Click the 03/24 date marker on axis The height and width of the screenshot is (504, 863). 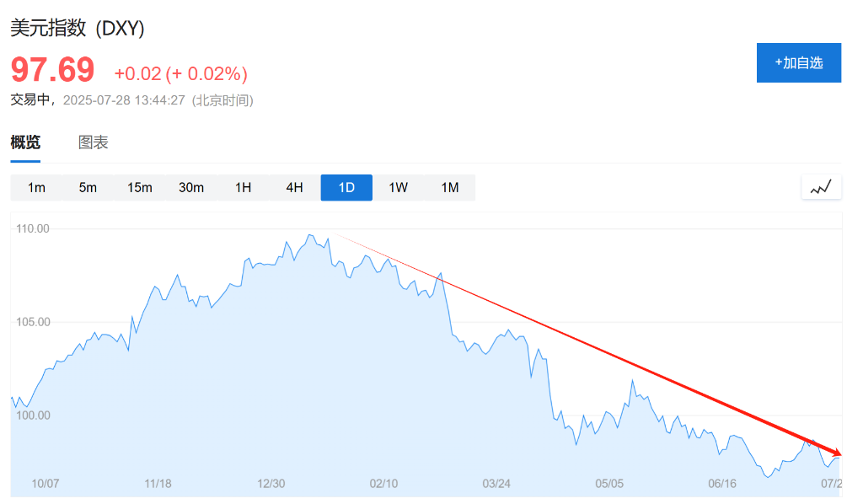pos(496,484)
